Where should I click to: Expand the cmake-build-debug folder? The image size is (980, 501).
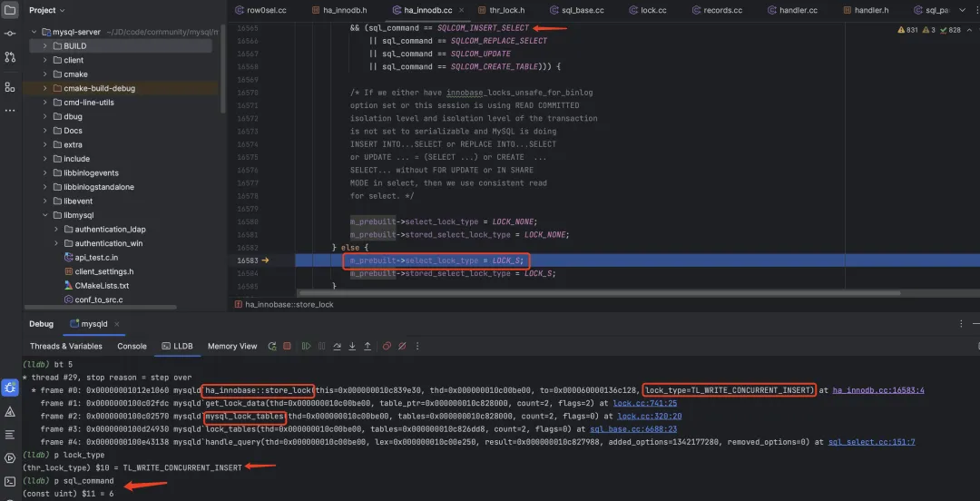tap(44, 88)
